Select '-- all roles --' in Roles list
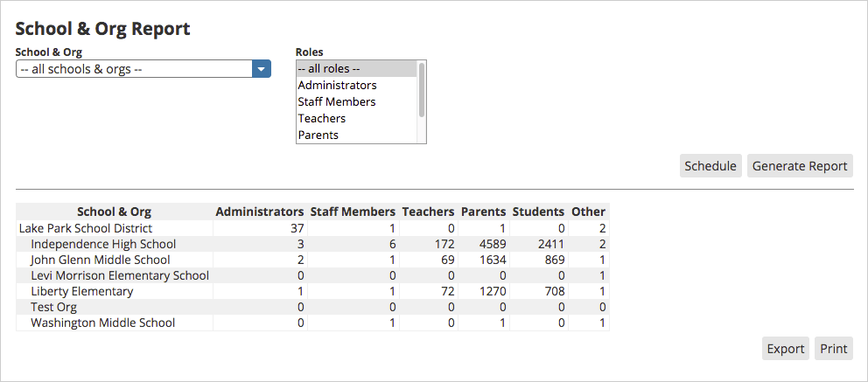 356,69
